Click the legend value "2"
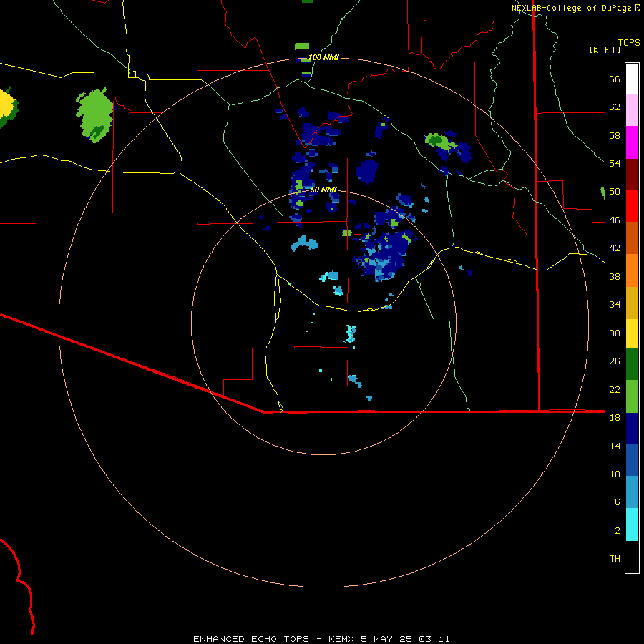644x644 pixels. [x=617, y=530]
